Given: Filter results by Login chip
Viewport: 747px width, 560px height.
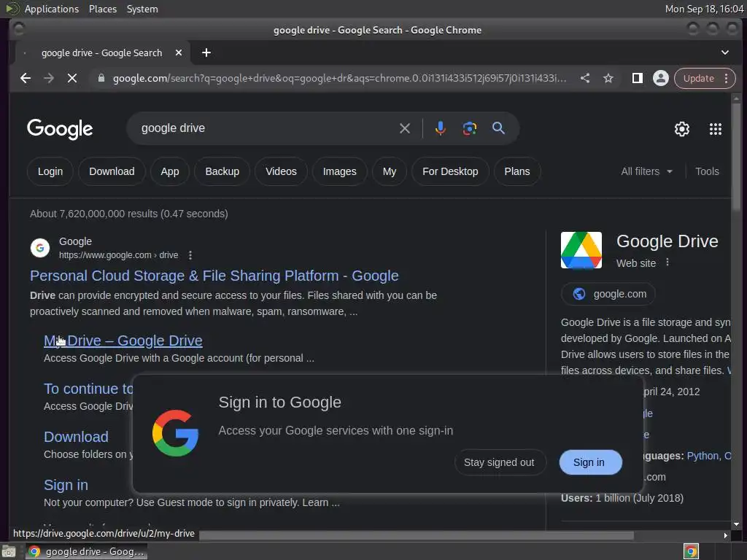Looking at the screenshot, I should pyautogui.click(x=50, y=171).
